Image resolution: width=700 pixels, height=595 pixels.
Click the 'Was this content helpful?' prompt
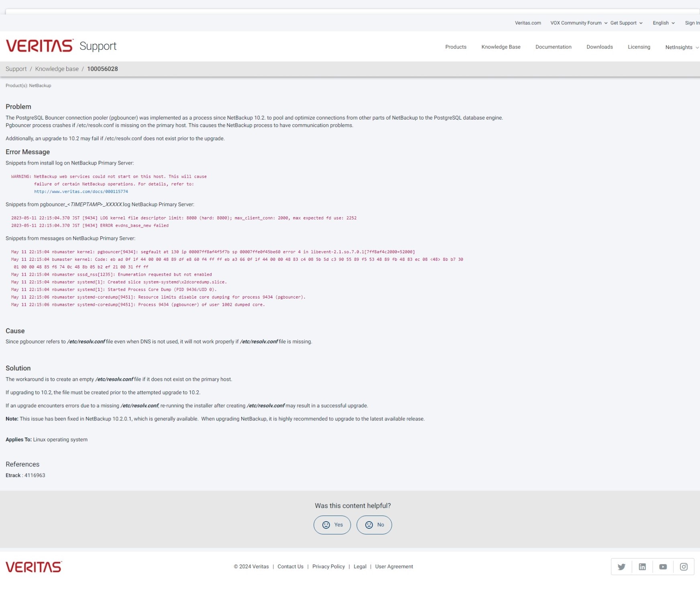(x=353, y=506)
